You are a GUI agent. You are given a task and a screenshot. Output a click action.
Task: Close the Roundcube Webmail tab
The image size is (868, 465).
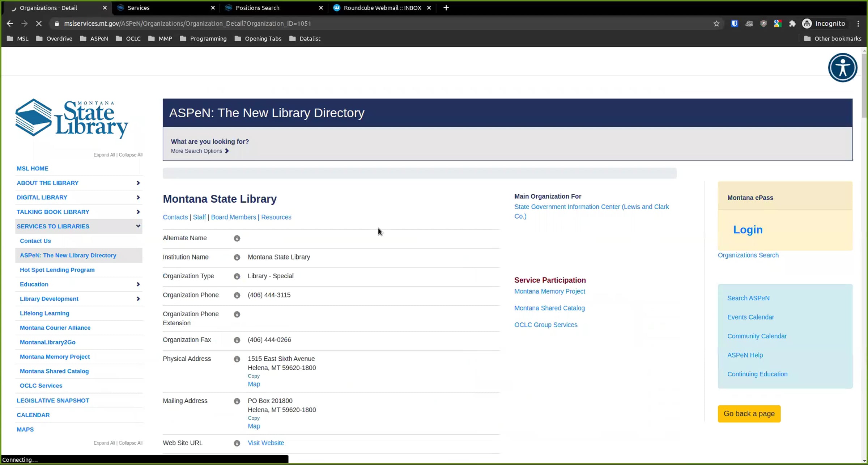pyautogui.click(x=429, y=8)
